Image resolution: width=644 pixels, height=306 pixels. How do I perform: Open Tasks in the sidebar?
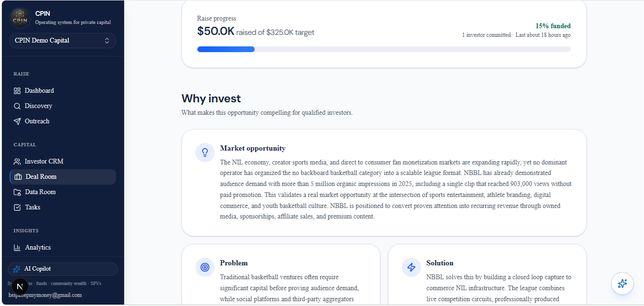coord(63,208)
